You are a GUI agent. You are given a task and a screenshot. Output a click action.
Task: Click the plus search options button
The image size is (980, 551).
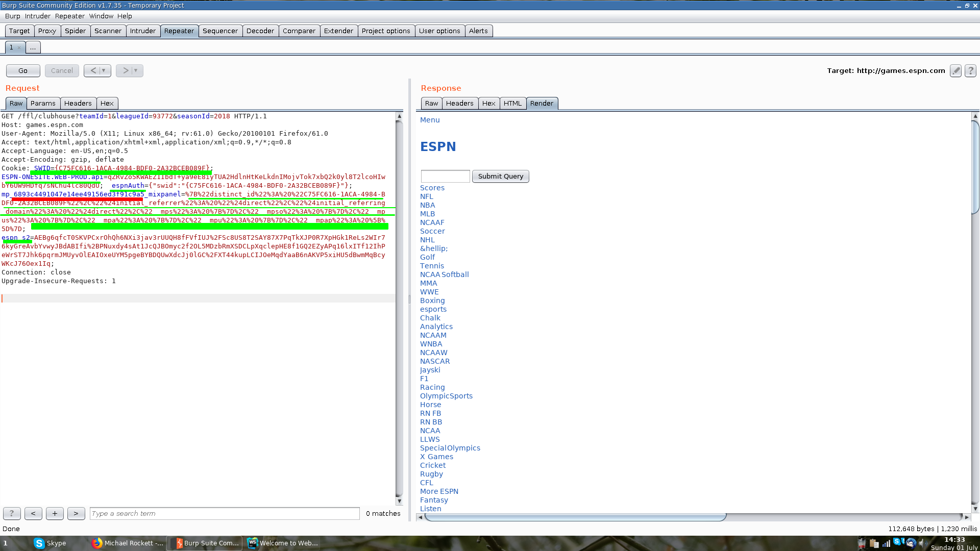(55, 513)
